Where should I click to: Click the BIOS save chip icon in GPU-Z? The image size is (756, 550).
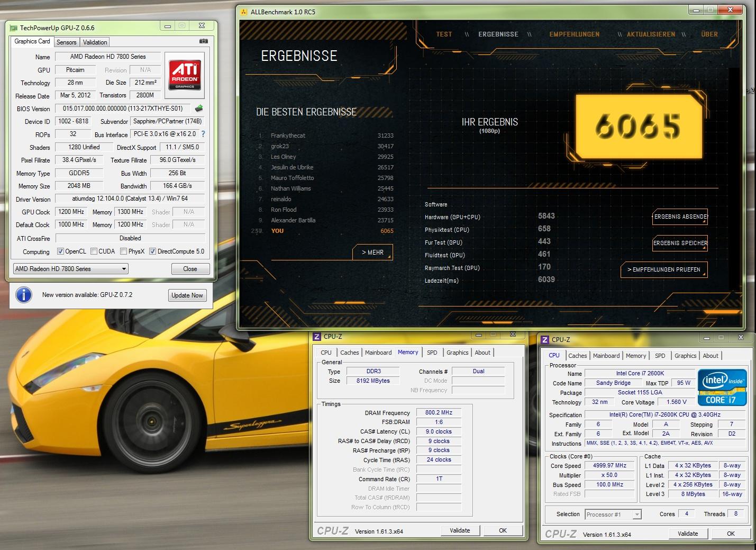point(199,109)
